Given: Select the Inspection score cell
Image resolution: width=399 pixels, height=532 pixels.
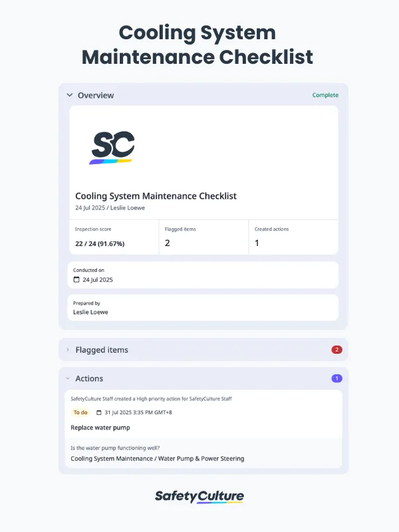Looking at the screenshot, I should pyautogui.click(x=114, y=237).
